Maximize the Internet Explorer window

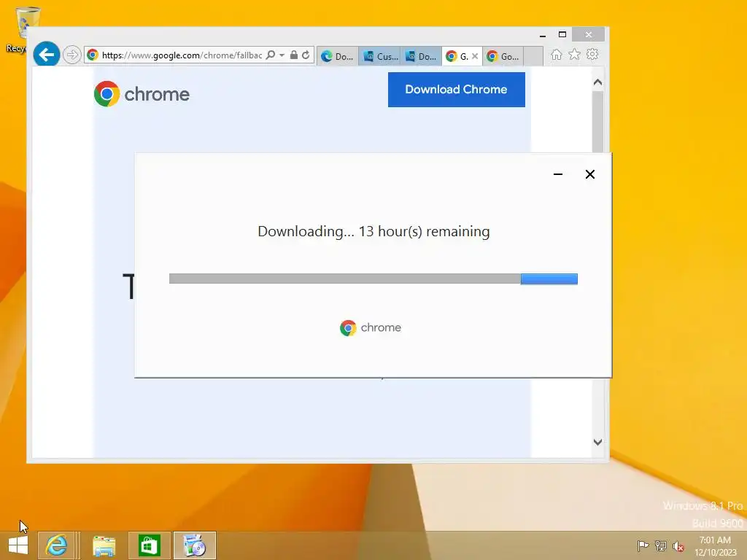pyautogui.click(x=562, y=35)
